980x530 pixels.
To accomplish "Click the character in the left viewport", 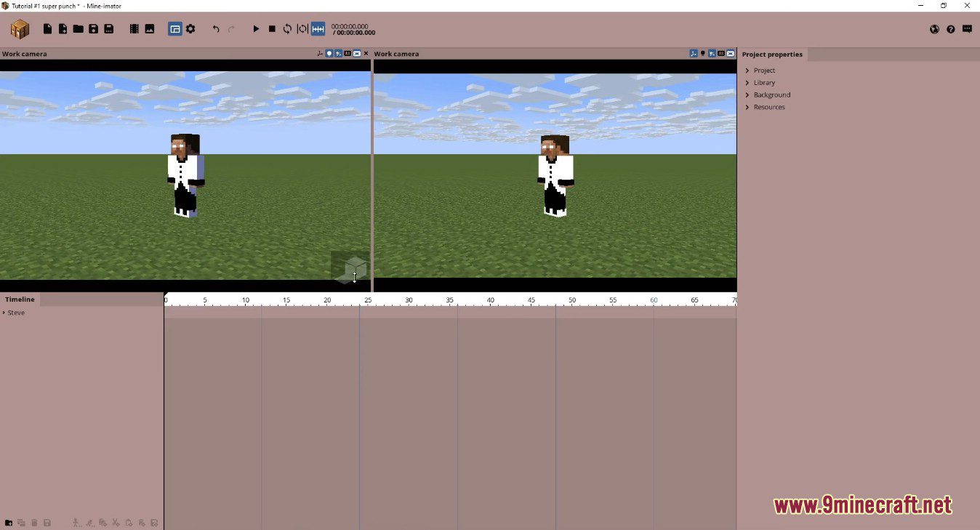I will click(x=185, y=175).
